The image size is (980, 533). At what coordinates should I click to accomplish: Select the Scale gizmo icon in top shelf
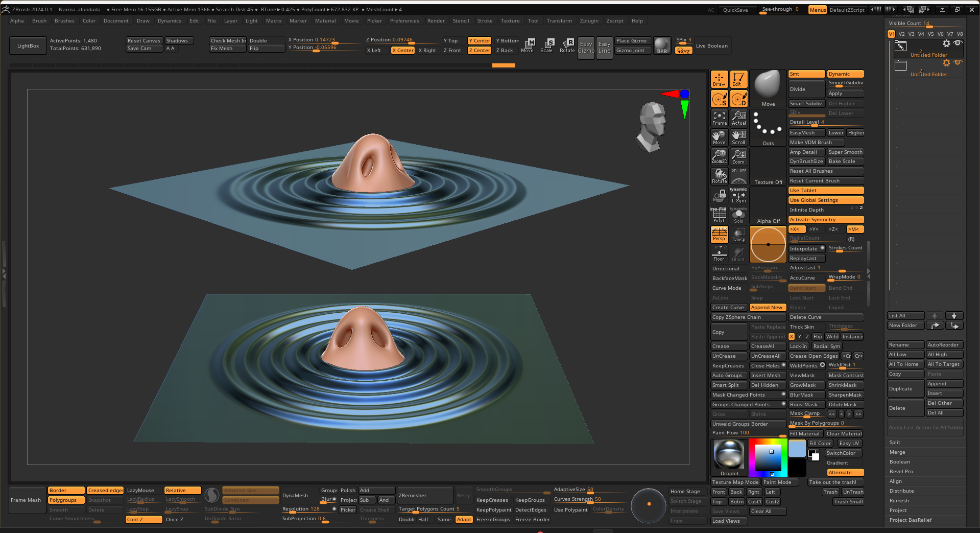pyautogui.click(x=547, y=45)
